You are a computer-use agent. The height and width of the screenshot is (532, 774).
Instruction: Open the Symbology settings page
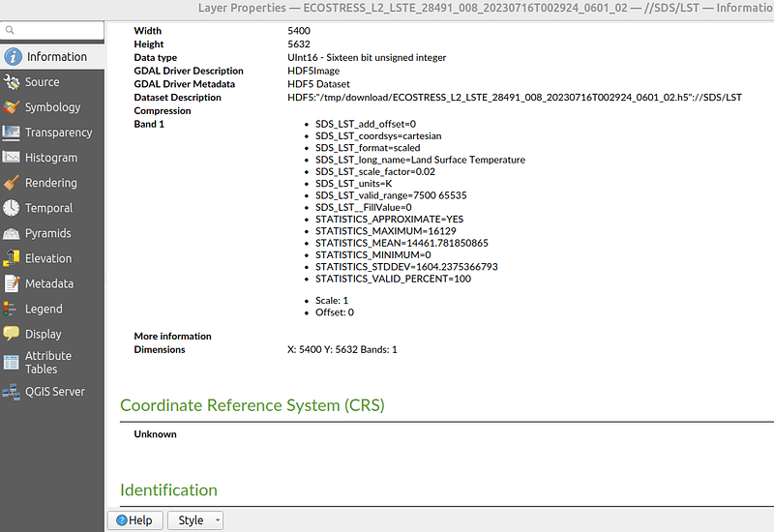[53, 107]
